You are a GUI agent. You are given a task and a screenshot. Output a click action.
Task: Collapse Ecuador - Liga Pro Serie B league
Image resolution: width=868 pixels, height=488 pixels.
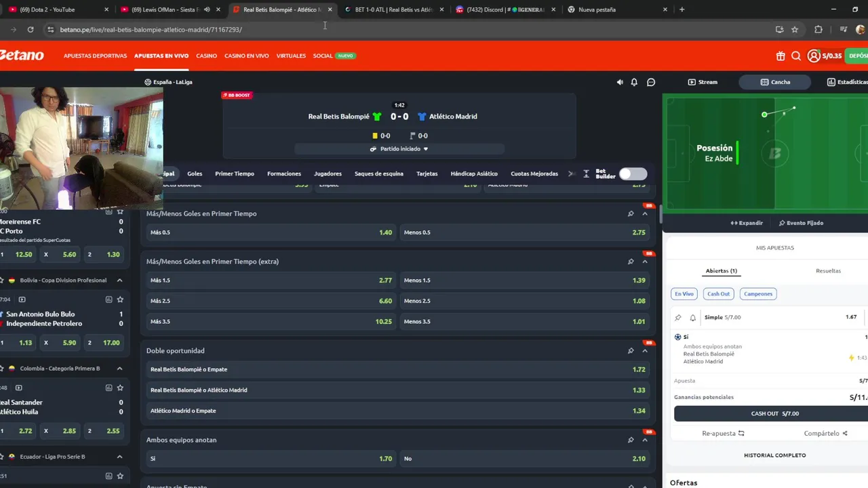pyautogui.click(x=119, y=457)
